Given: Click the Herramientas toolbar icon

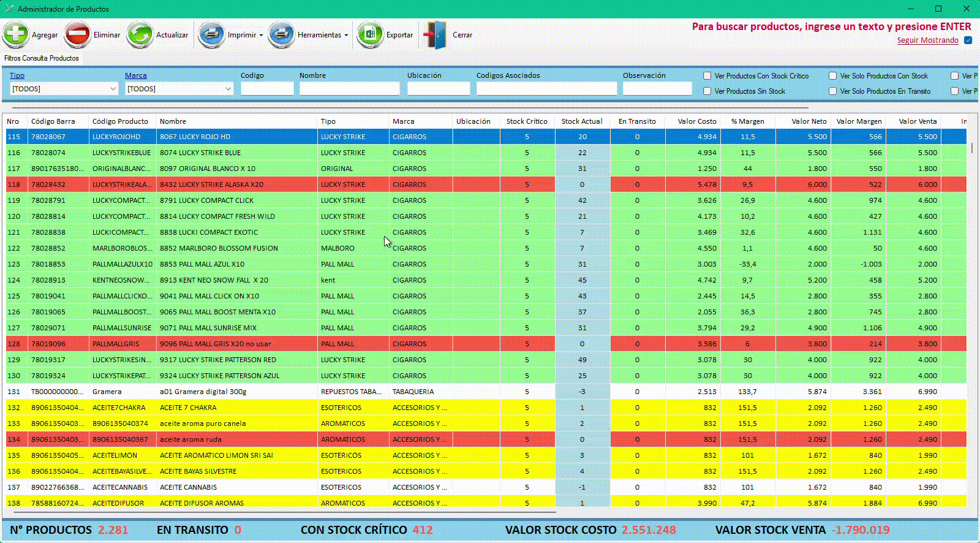Looking at the screenshot, I should click(x=282, y=34).
